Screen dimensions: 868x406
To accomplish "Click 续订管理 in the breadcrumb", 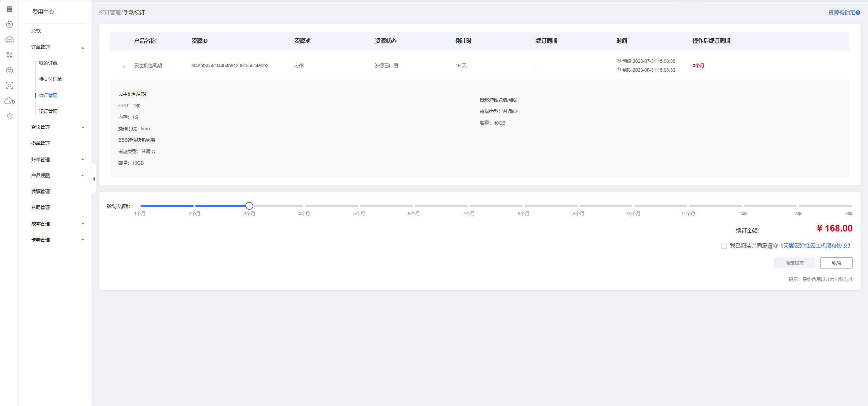I will (x=110, y=13).
